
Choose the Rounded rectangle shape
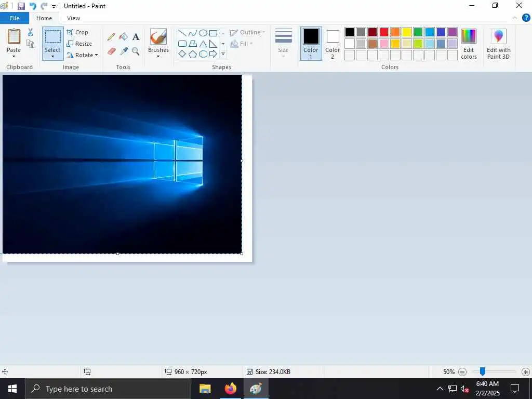tap(182, 44)
